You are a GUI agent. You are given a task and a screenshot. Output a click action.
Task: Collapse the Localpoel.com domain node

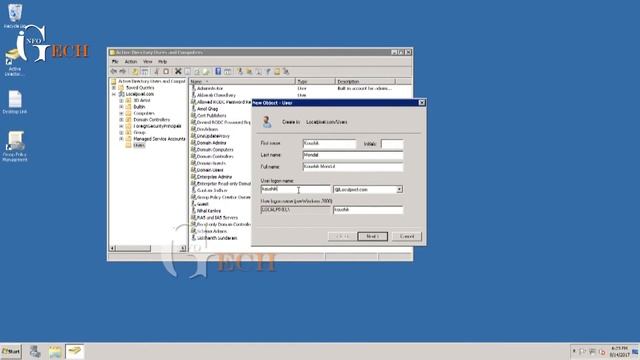point(114,94)
